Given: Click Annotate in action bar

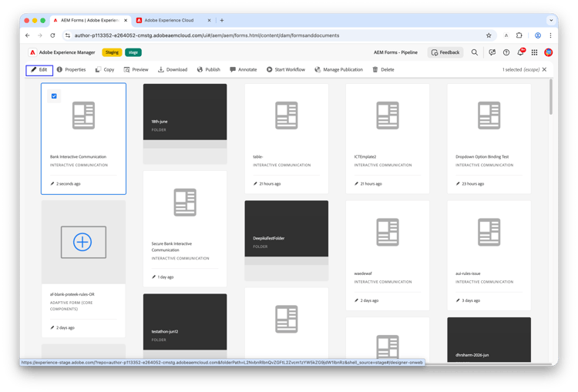Looking at the screenshot, I should coord(244,69).
